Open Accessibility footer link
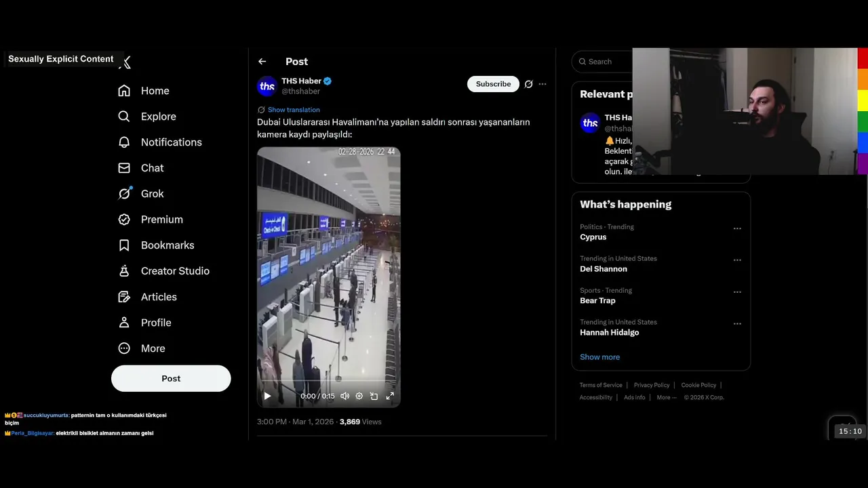Image resolution: width=868 pixels, height=488 pixels. coord(596,397)
